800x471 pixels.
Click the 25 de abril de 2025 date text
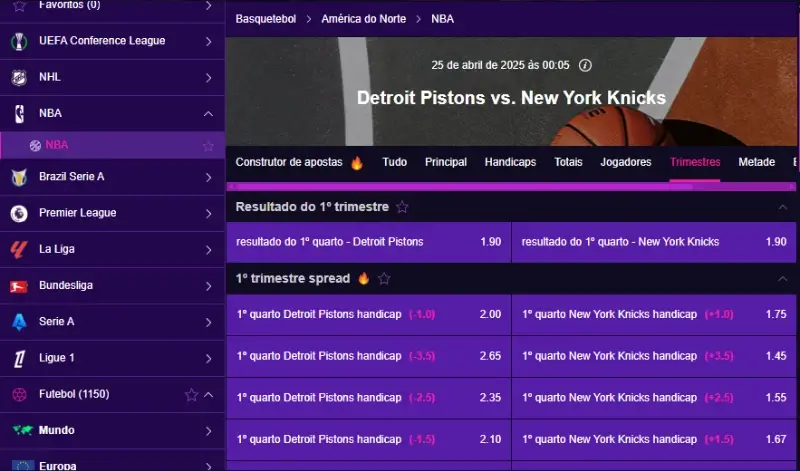pyautogui.click(x=500, y=65)
